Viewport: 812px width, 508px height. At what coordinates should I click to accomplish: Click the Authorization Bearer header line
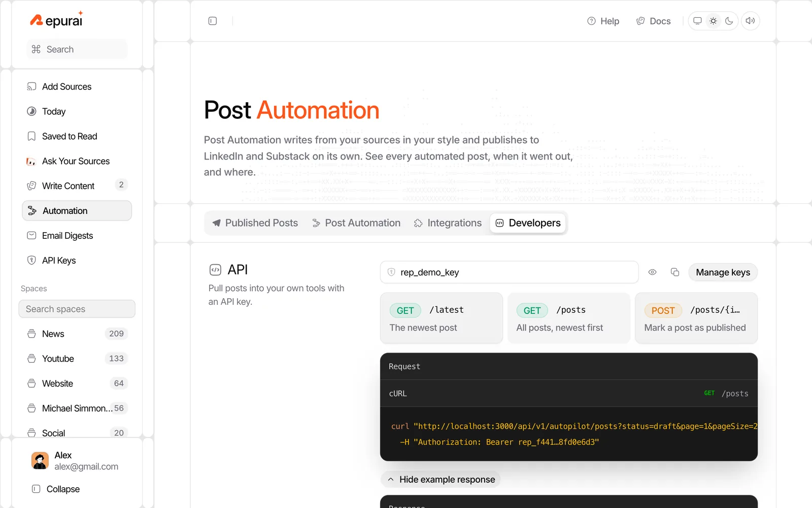click(499, 442)
